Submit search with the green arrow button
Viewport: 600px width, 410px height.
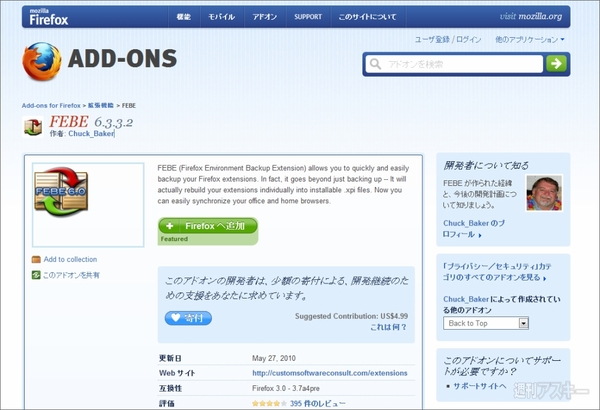coord(556,64)
